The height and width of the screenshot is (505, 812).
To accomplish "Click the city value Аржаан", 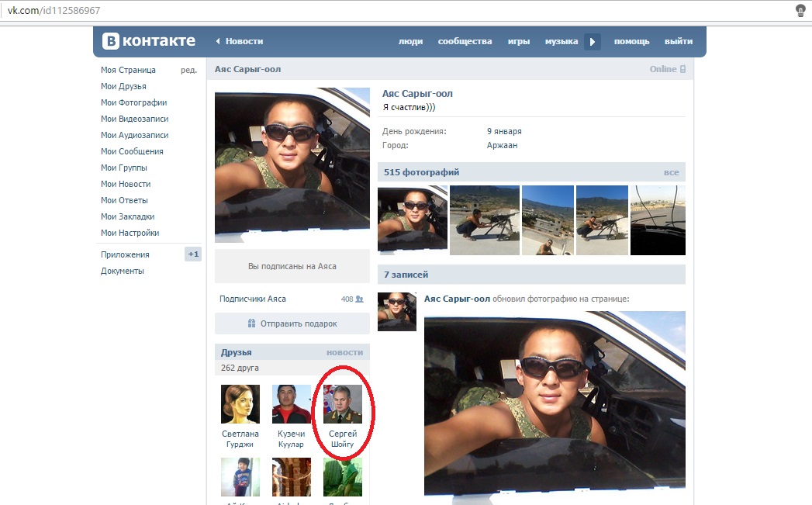I will coord(502,145).
